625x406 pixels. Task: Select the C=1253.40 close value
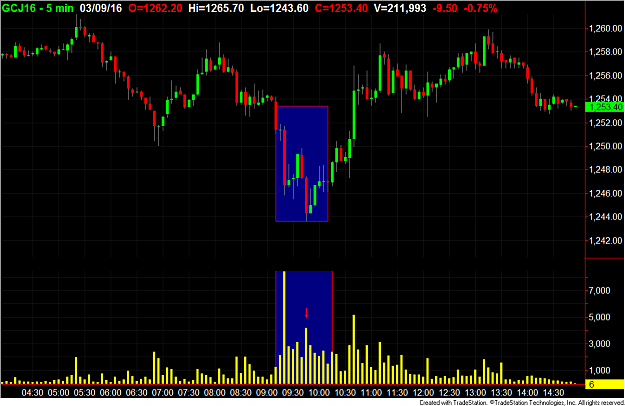[341, 8]
